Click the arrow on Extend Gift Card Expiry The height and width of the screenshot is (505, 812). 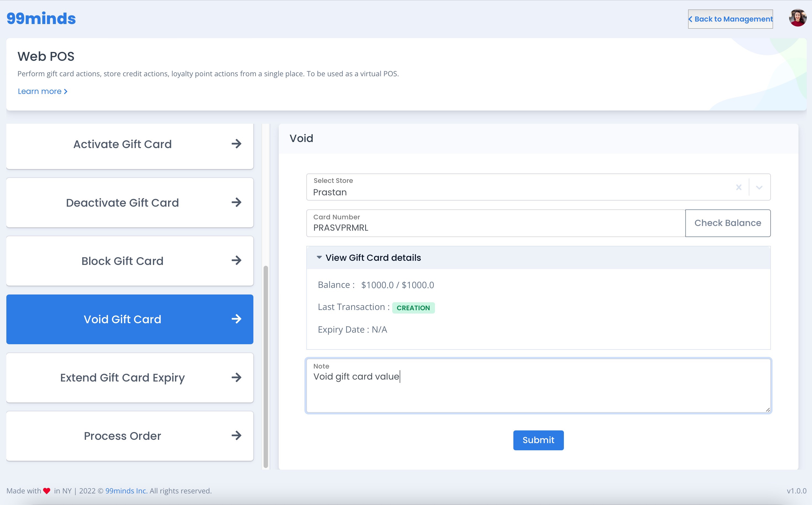click(x=237, y=377)
